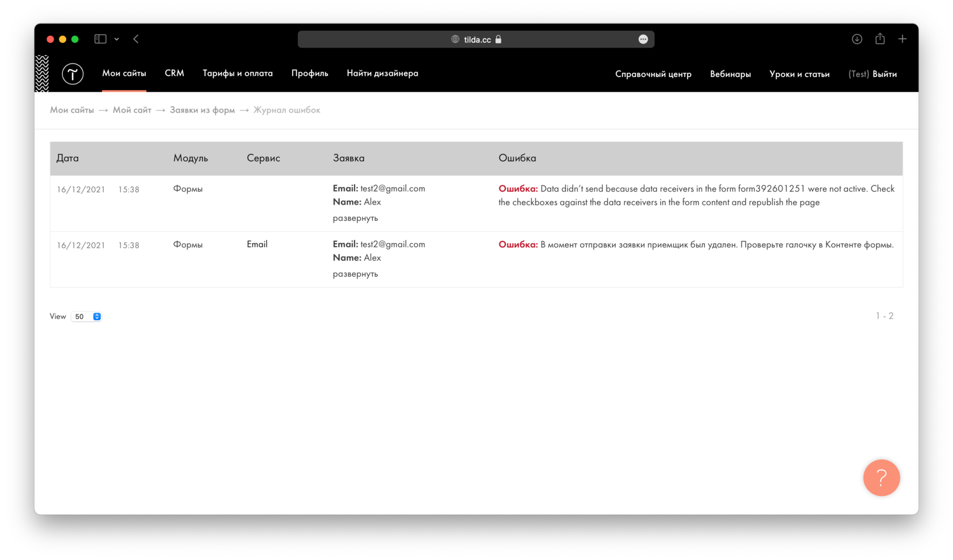Open Уроки и статьи
953x560 pixels.
(799, 74)
